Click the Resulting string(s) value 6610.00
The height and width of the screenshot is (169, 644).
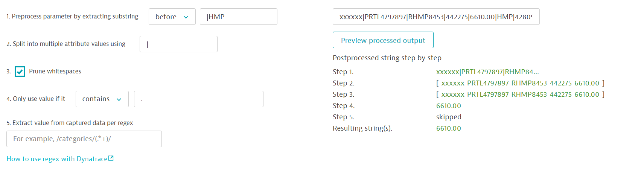[449, 128]
